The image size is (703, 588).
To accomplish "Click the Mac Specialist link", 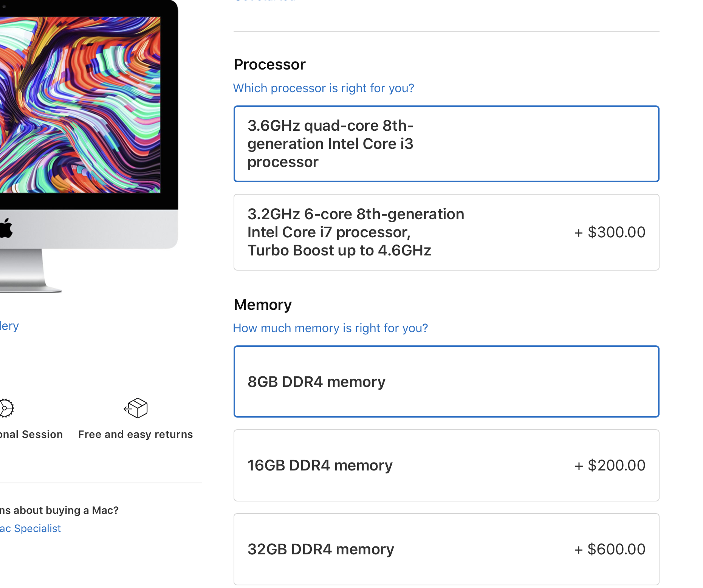I will tap(30, 528).
